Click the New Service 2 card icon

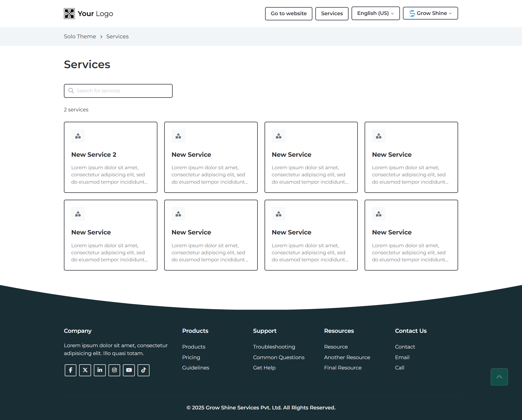click(x=78, y=136)
